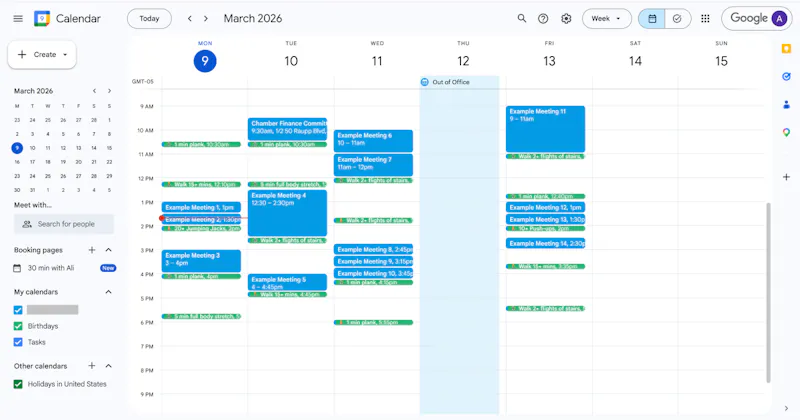Open the Week view dropdown
Viewport: 800px width, 420px height.
[x=607, y=18]
